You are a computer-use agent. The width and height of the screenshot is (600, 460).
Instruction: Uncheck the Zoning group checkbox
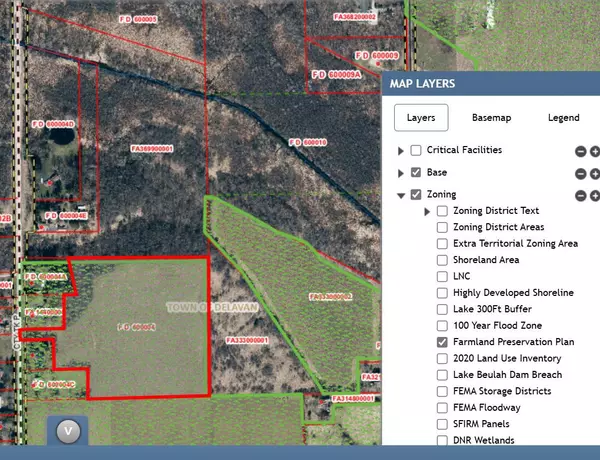click(x=416, y=194)
